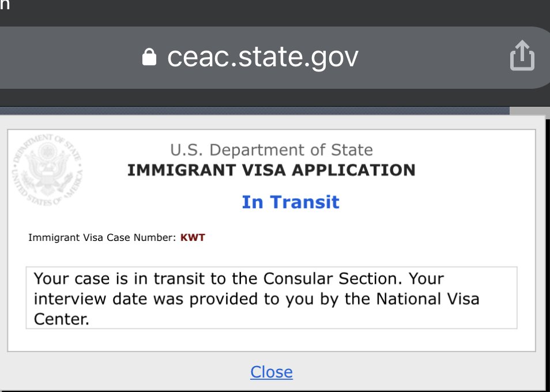Click inside the case status message box
The image size is (550, 392).
click(x=271, y=297)
